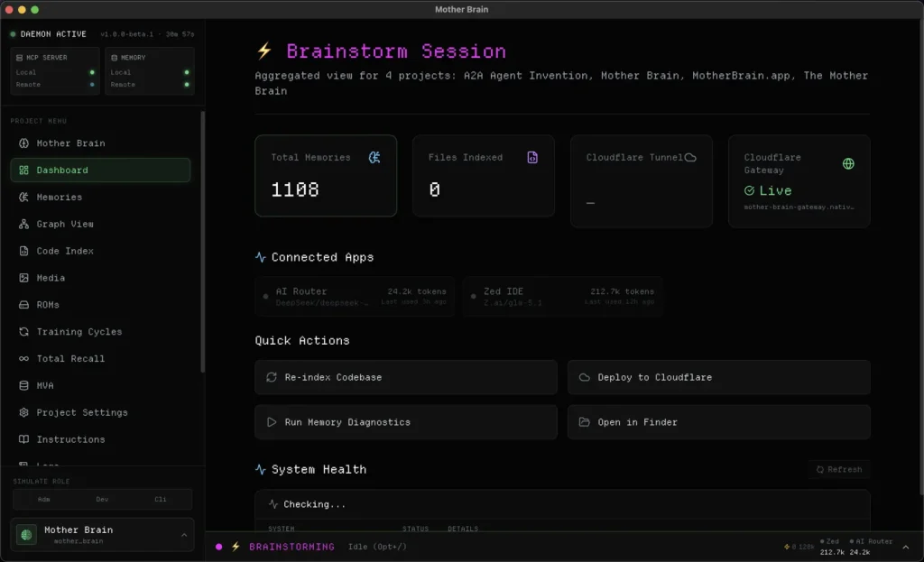Open the Dashboard menu item
The height and width of the screenshot is (562, 924).
pos(100,170)
